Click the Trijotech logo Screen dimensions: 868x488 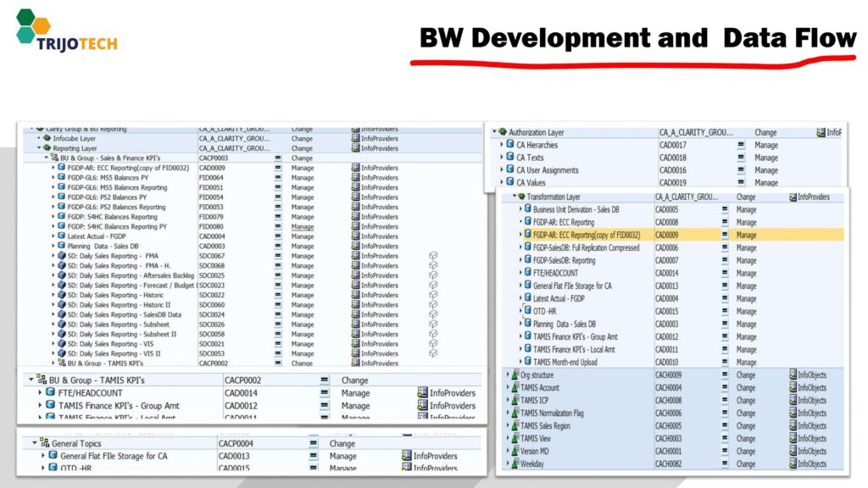tap(65, 31)
